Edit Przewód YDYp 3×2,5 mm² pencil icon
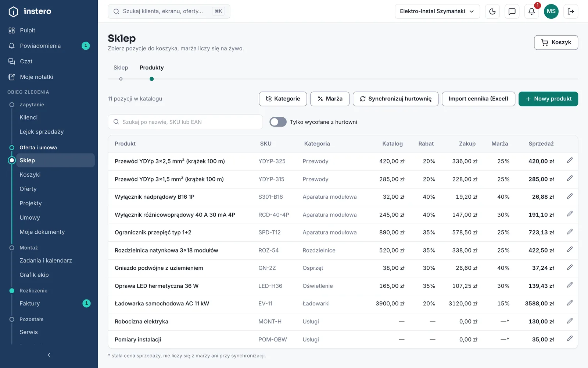This screenshot has height=368, width=588. [570, 160]
